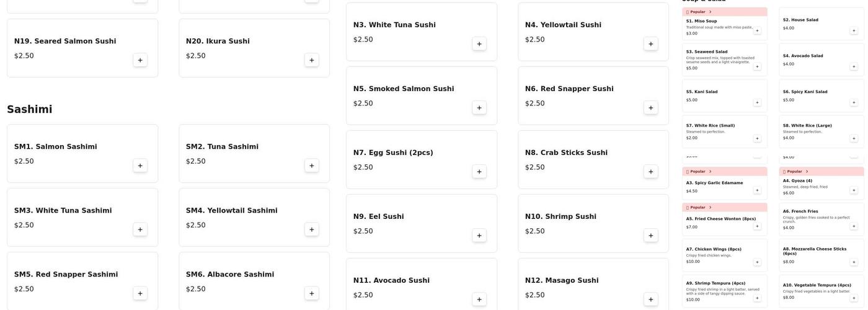Expand Popular tag above Spicy Garlic Edamame

click(711, 172)
